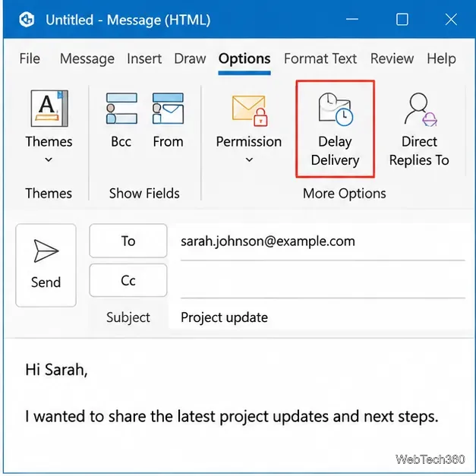Switch to the Review tab
476x476 pixels.
point(392,58)
